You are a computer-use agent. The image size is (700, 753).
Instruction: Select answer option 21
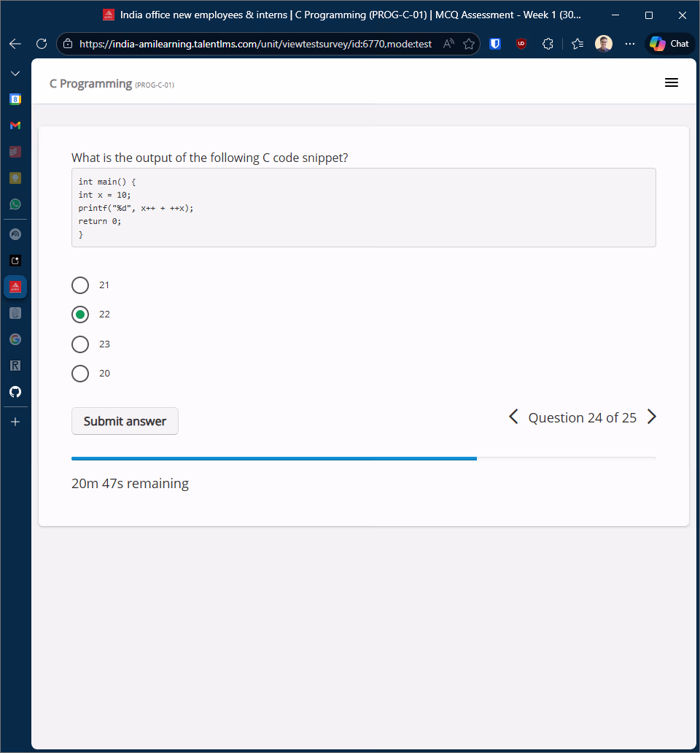[80, 285]
